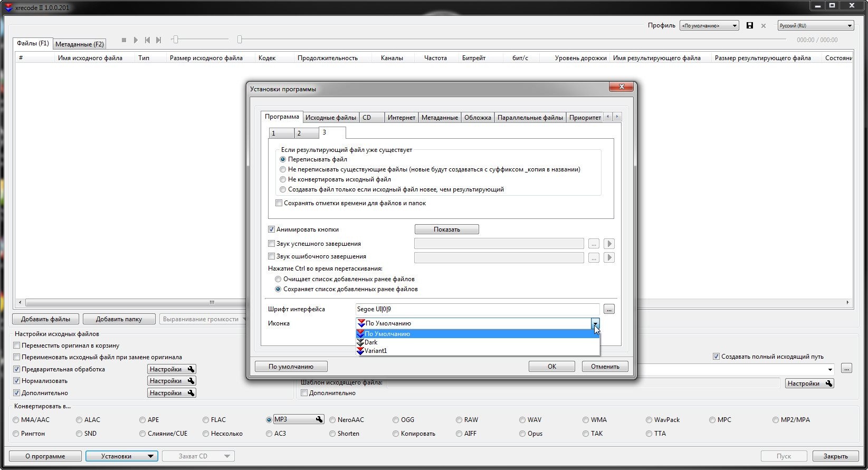Click browse button for error completion sound
The height and width of the screenshot is (470, 868).
[594, 257]
